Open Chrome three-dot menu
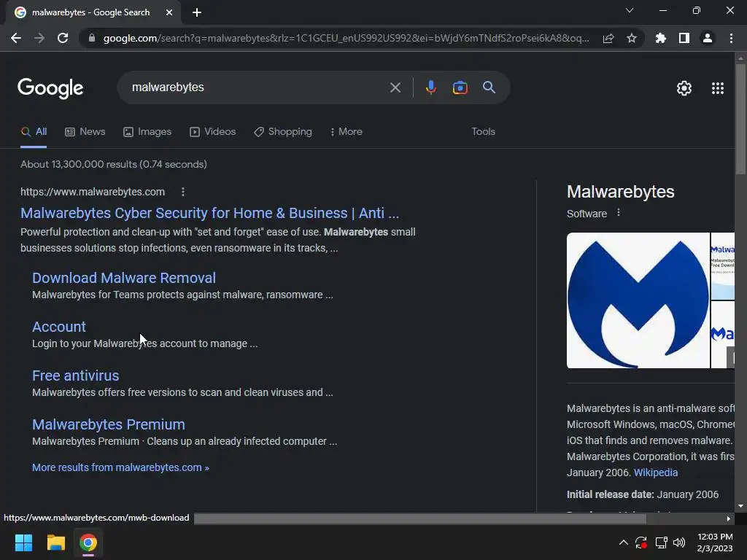This screenshot has width=747, height=560. pos(731,38)
